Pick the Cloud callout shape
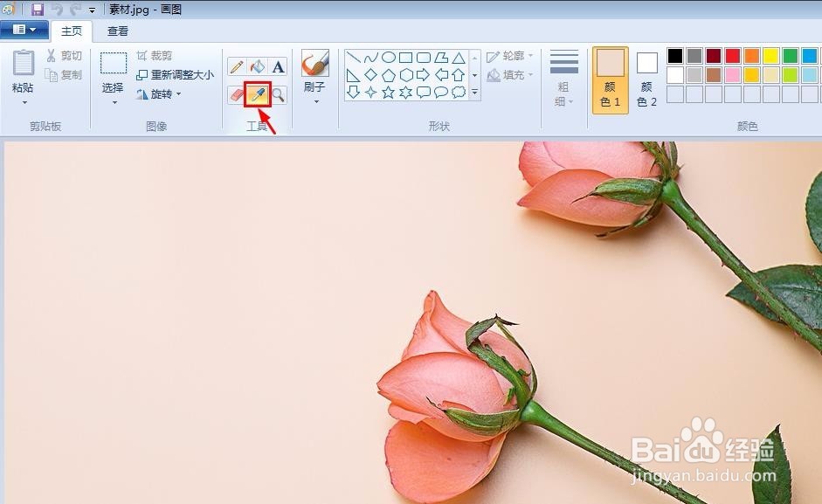This screenshot has width=822, height=504. [x=459, y=93]
